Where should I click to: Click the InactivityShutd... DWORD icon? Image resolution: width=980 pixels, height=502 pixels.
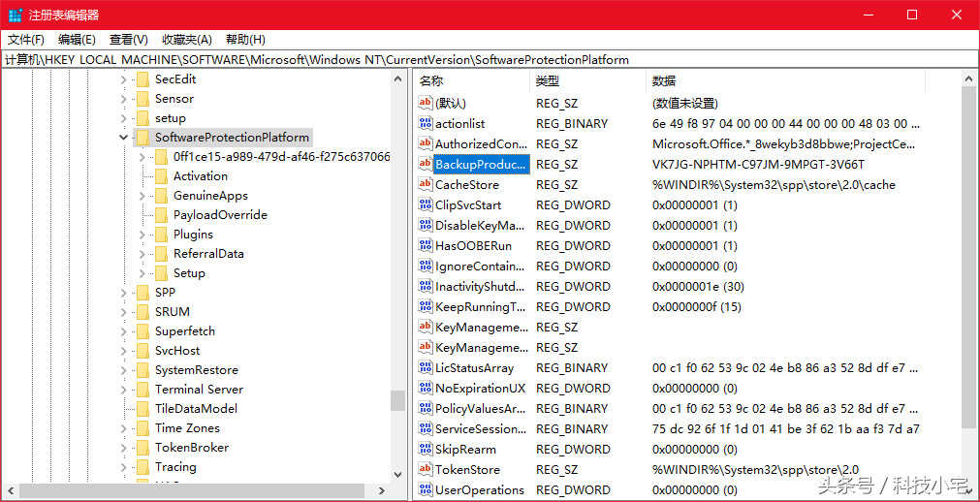pyautogui.click(x=426, y=286)
